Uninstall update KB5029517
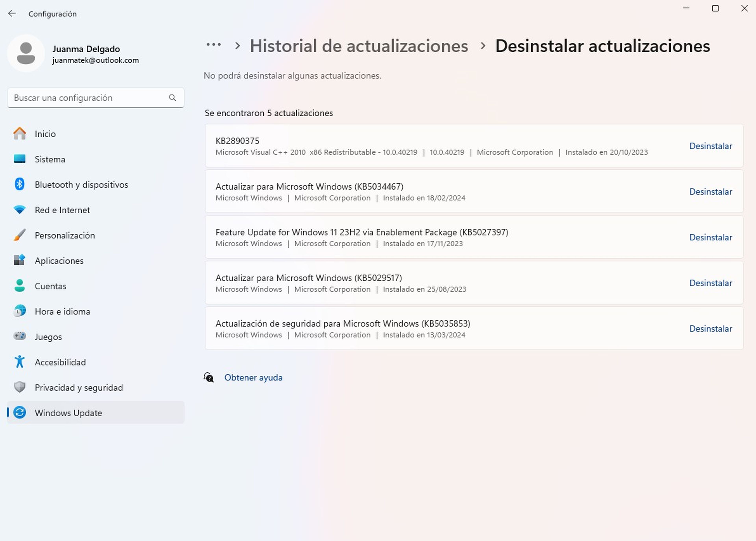Screen dimensions: 756x541 tap(710, 283)
